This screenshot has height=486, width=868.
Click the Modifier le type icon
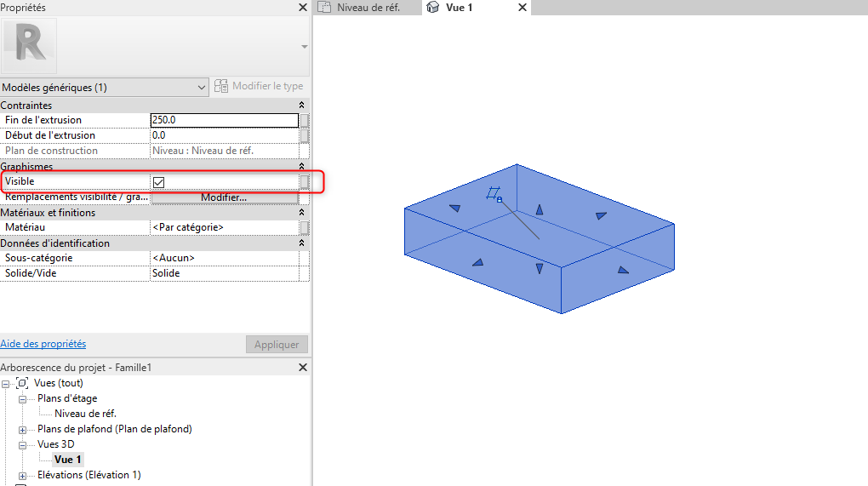[221, 86]
